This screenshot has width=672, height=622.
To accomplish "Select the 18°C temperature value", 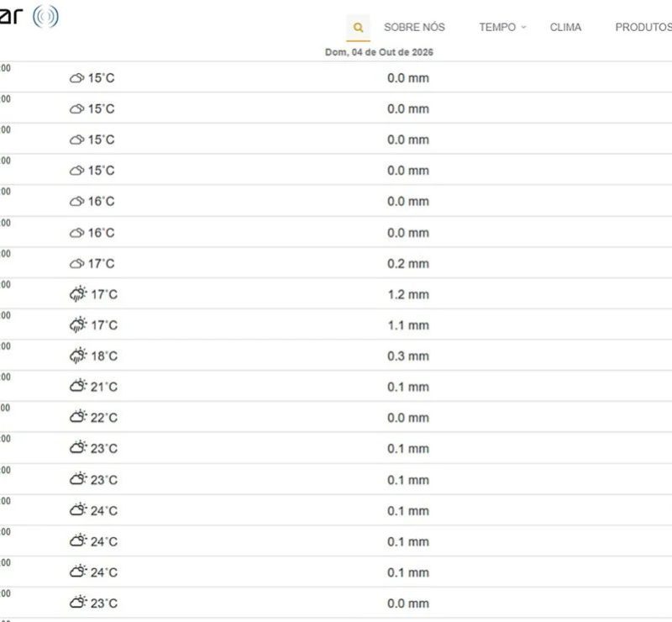I will (x=103, y=356).
